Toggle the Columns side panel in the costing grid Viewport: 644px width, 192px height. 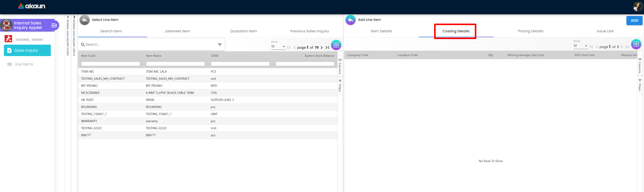(x=639, y=66)
